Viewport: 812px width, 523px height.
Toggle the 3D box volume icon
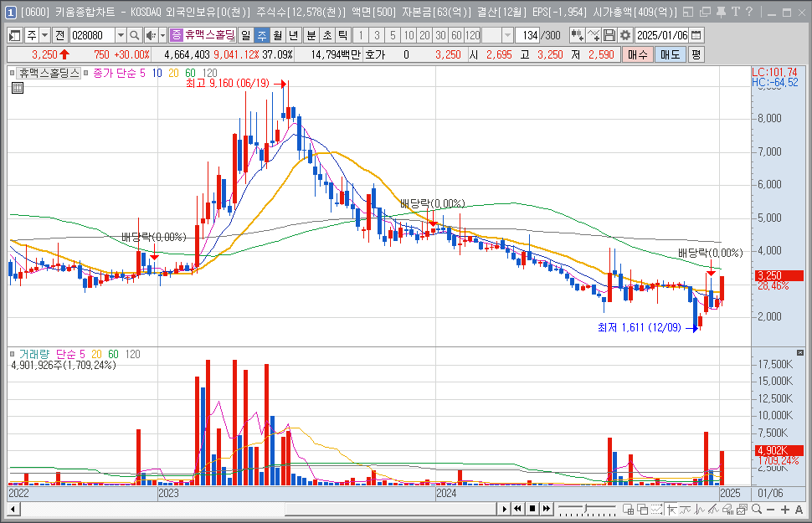pyautogui.click(x=728, y=509)
